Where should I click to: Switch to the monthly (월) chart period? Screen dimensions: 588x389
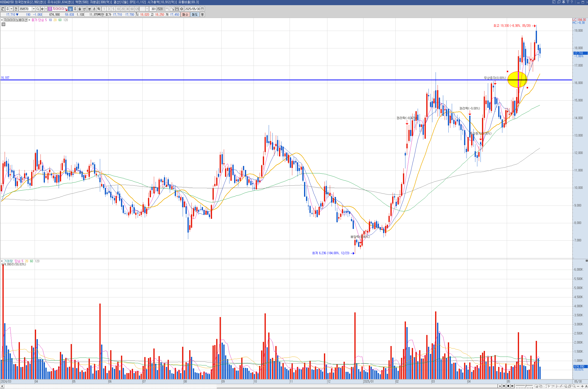pyautogui.click(x=80, y=9)
